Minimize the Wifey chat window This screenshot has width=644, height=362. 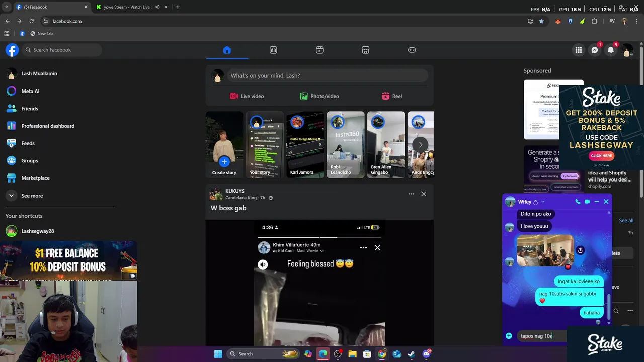[x=597, y=202]
